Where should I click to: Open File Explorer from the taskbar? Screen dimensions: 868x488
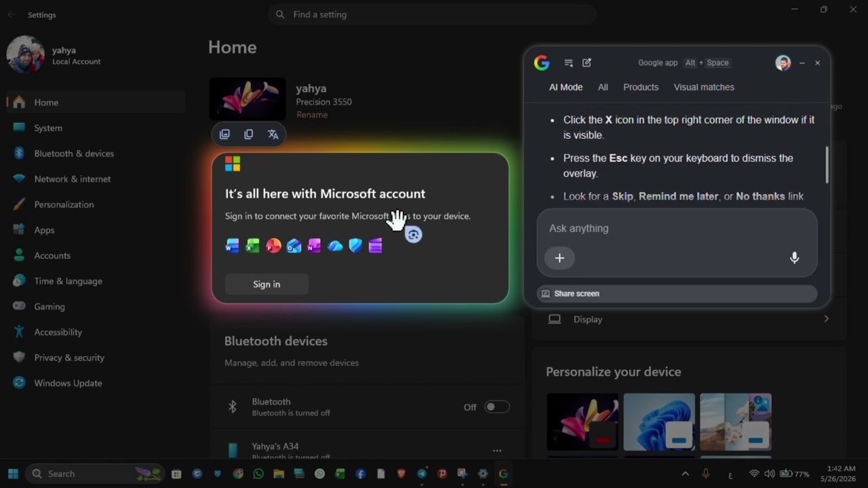click(x=279, y=474)
